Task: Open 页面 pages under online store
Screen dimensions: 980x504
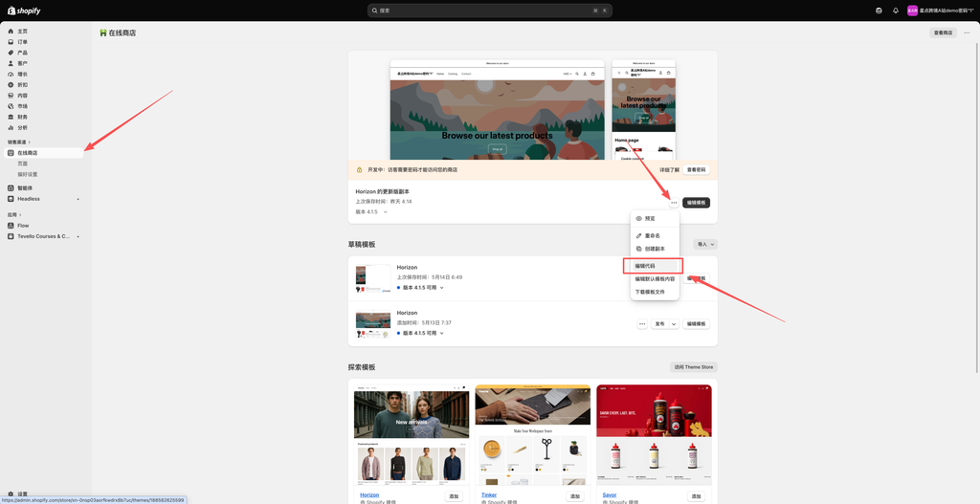Action: pos(23,164)
